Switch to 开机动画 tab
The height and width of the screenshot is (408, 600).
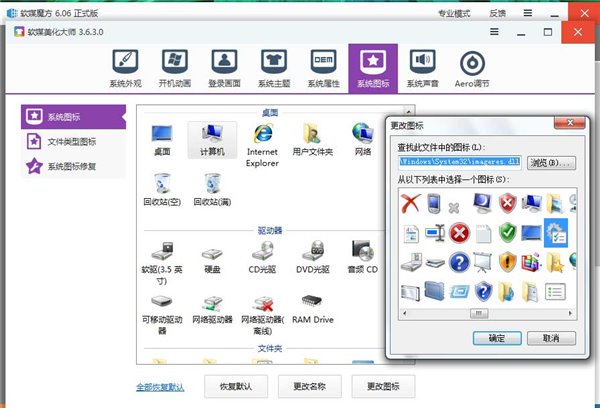click(x=174, y=69)
